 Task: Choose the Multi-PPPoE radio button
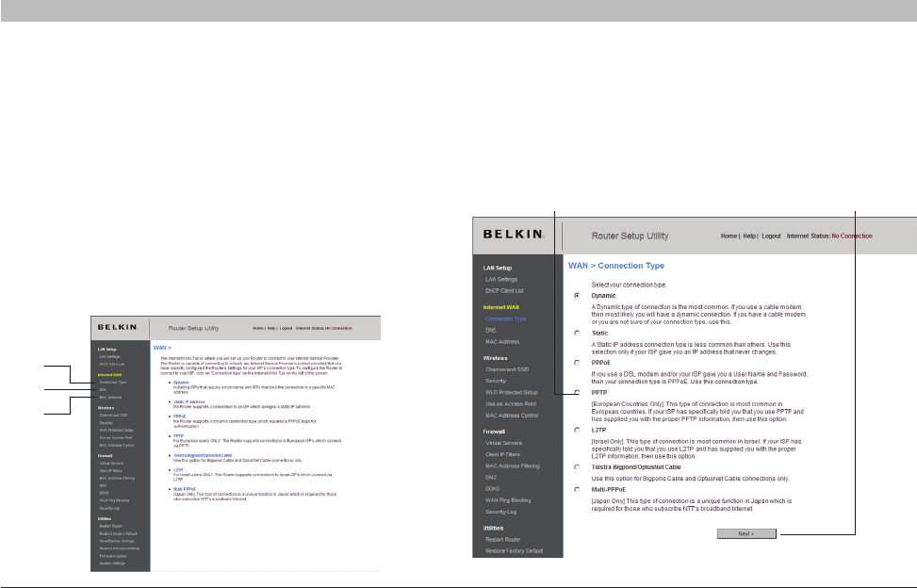coord(577,490)
